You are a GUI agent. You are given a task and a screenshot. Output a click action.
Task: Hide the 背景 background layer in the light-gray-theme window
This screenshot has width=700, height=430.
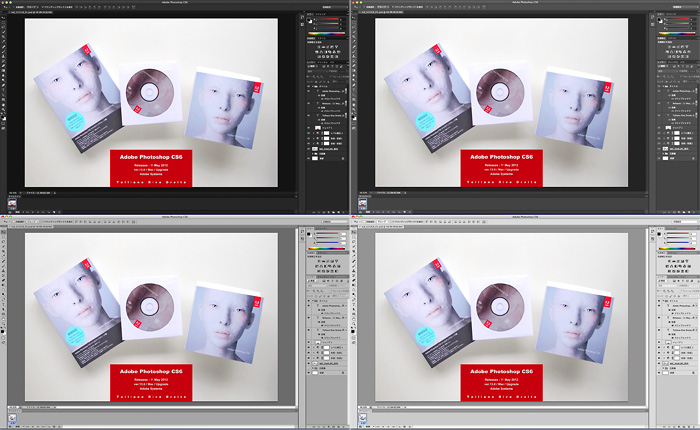click(659, 373)
